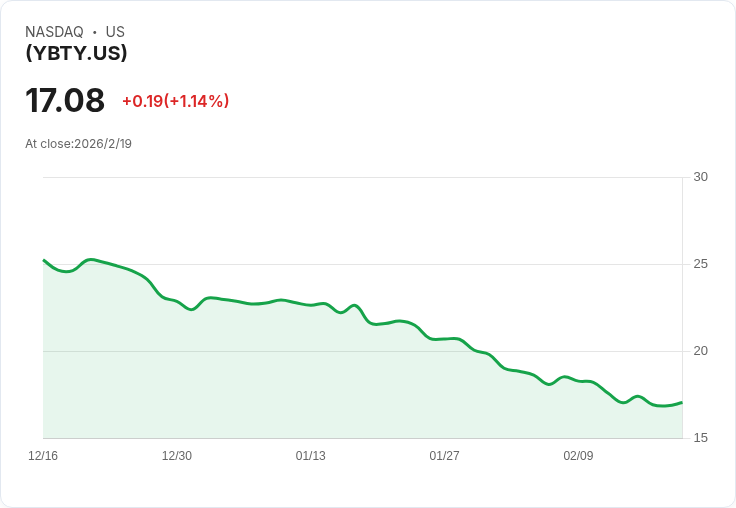
Task: Click the US market label
Action: pyautogui.click(x=115, y=32)
